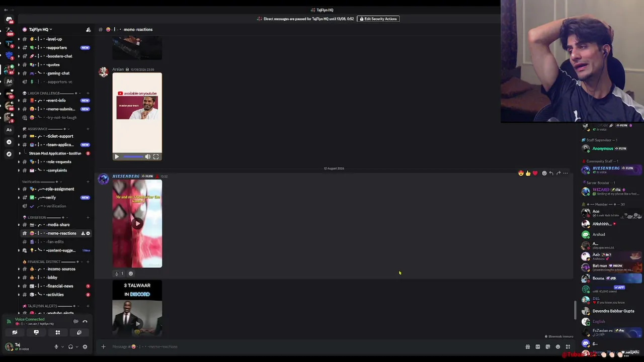The height and width of the screenshot is (362, 644).
Task: Open the soundboard in the voice panel
Action: pos(79,332)
